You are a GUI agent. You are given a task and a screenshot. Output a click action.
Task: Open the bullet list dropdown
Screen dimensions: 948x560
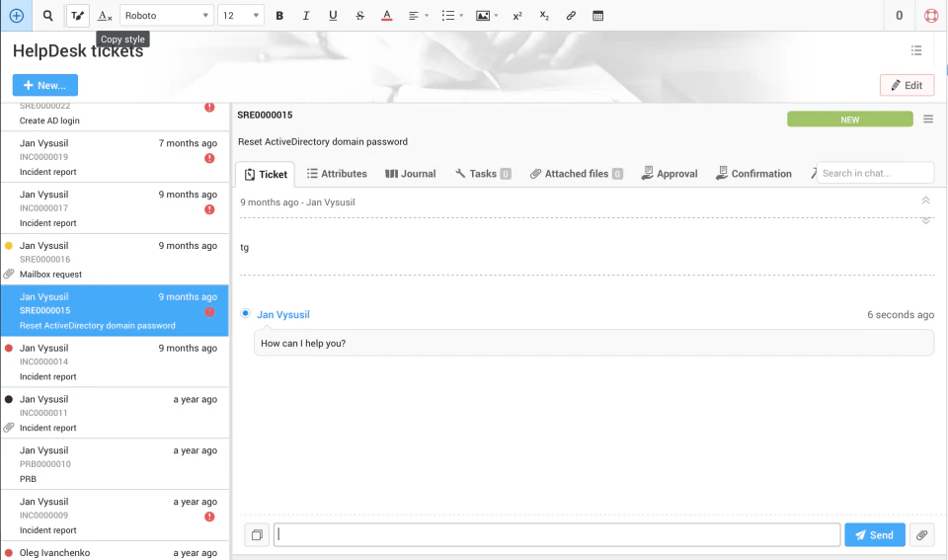tap(452, 16)
